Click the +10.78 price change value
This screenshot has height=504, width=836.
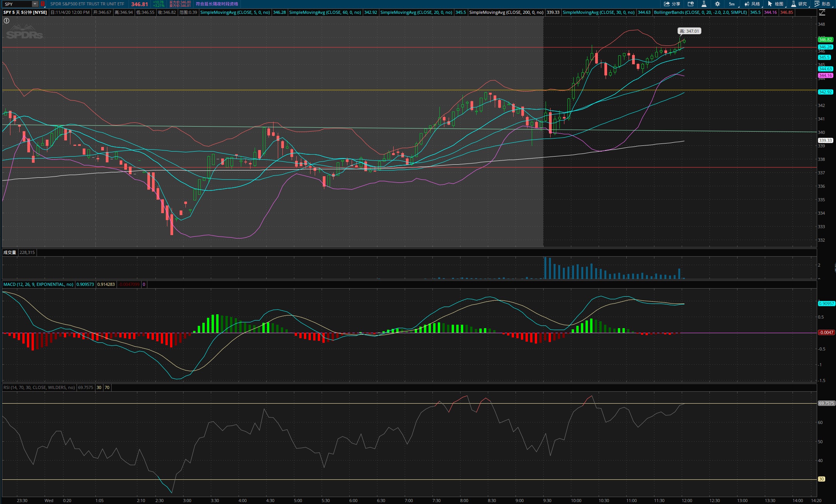[159, 2]
